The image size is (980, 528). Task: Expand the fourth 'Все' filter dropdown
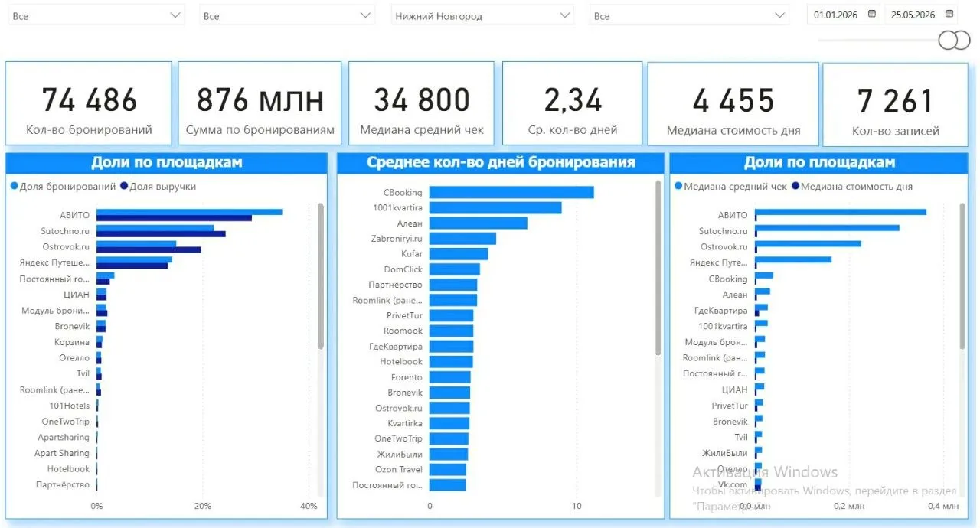coord(689,15)
